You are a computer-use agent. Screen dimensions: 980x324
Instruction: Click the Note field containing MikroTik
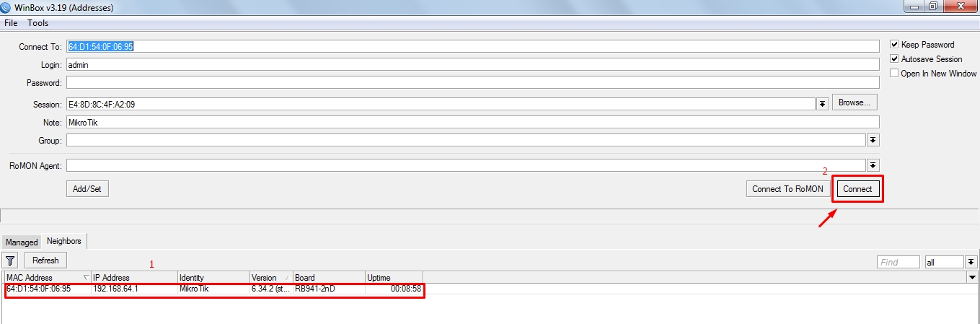(x=473, y=122)
